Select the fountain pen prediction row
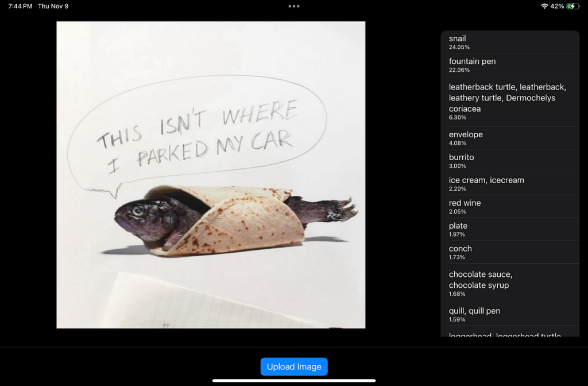 [510, 65]
